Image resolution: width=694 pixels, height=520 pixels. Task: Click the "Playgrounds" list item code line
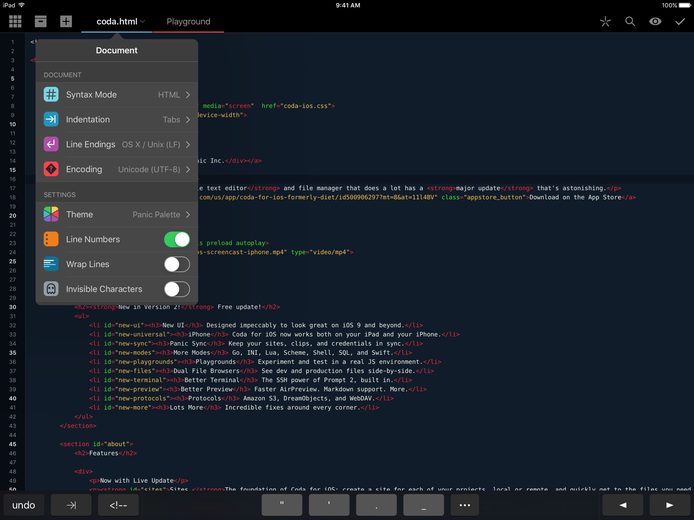click(x=265, y=362)
